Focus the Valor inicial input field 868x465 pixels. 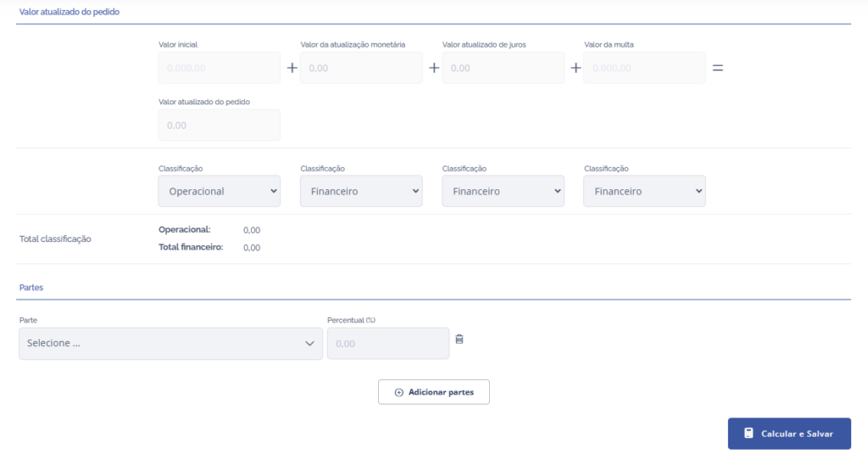(219, 68)
